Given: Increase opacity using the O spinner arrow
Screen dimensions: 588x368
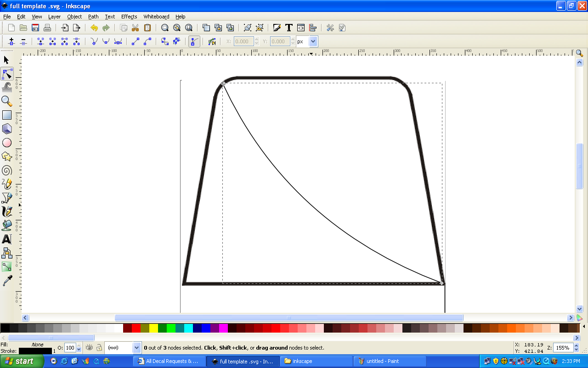Looking at the screenshot, I should (x=79, y=345).
